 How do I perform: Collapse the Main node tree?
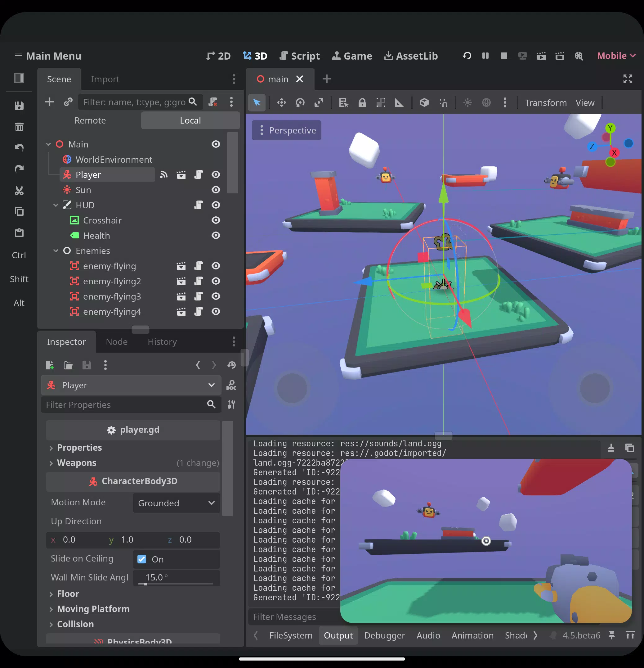[x=48, y=145]
